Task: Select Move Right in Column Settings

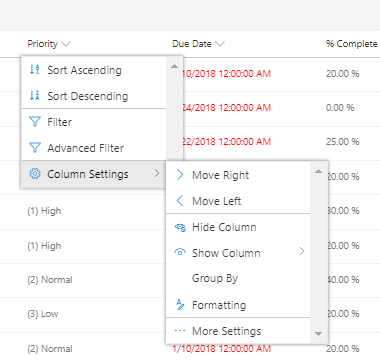Action: [238, 175]
